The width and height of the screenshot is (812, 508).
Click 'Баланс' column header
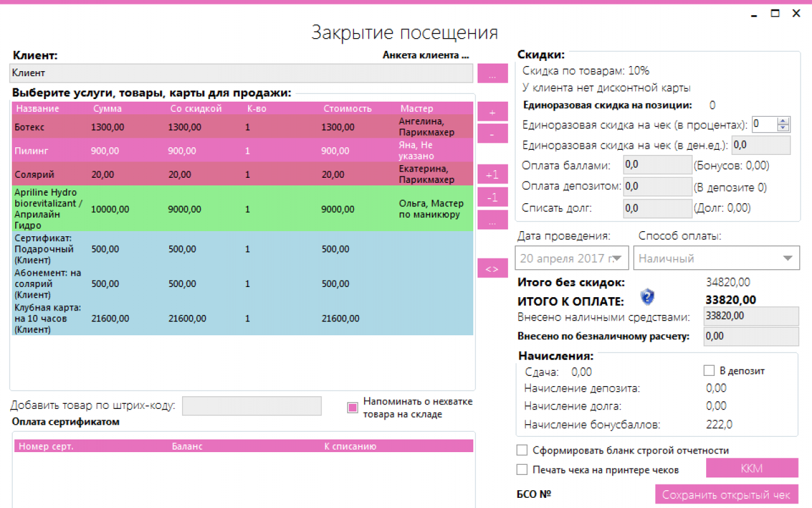click(x=187, y=446)
